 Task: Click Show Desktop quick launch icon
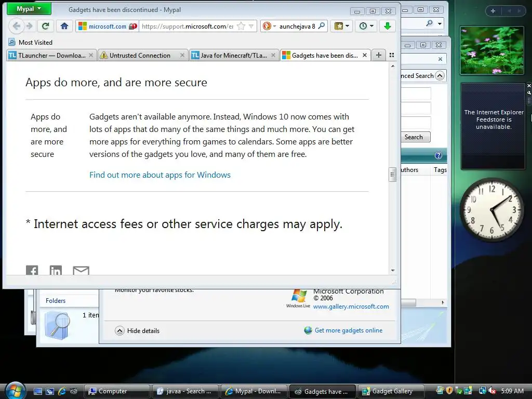[37, 391]
